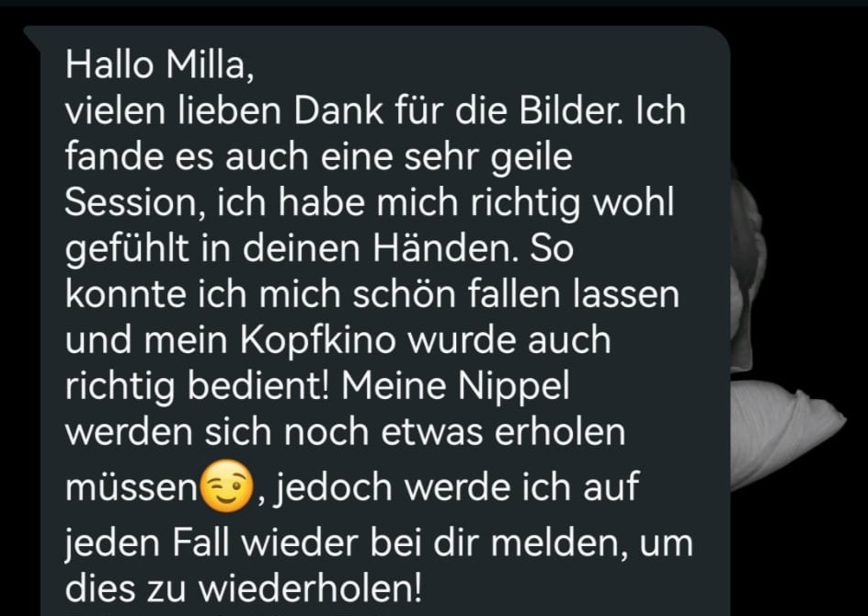868x616 pixels.
Task: Tap the word "Dank" in the message
Action: click(338, 110)
